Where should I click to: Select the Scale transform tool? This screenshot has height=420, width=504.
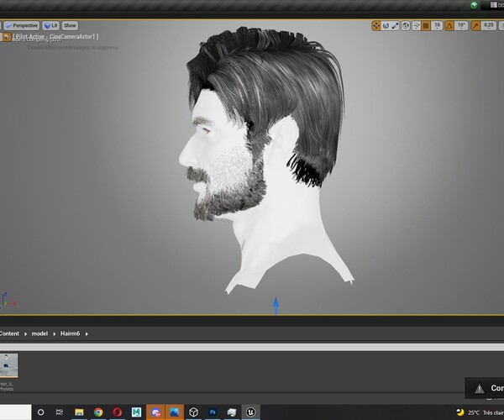pyautogui.click(x=395, y=26)
